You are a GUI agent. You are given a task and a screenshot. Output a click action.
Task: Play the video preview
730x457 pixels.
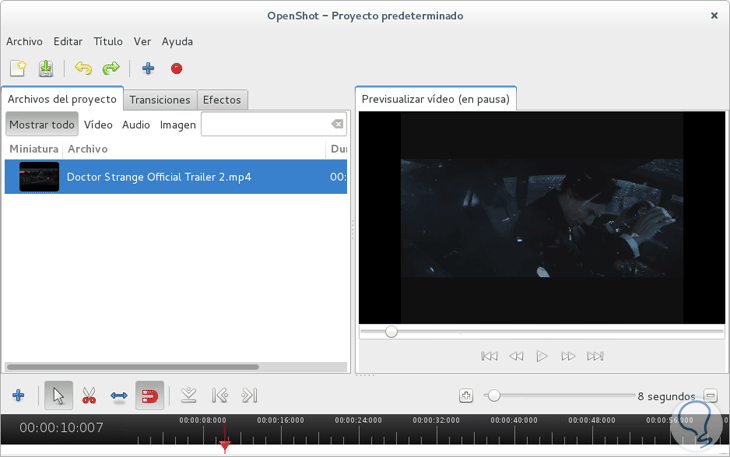pos(541,356)
